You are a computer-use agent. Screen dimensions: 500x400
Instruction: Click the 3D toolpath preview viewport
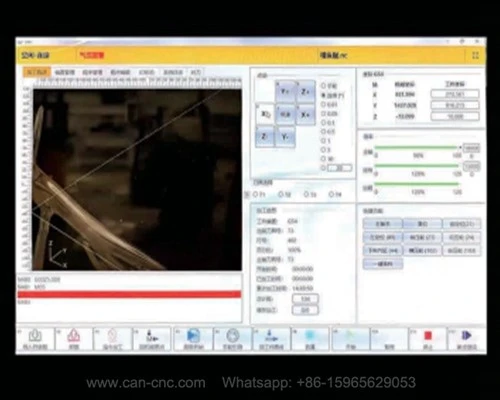(x=137, y=179)
